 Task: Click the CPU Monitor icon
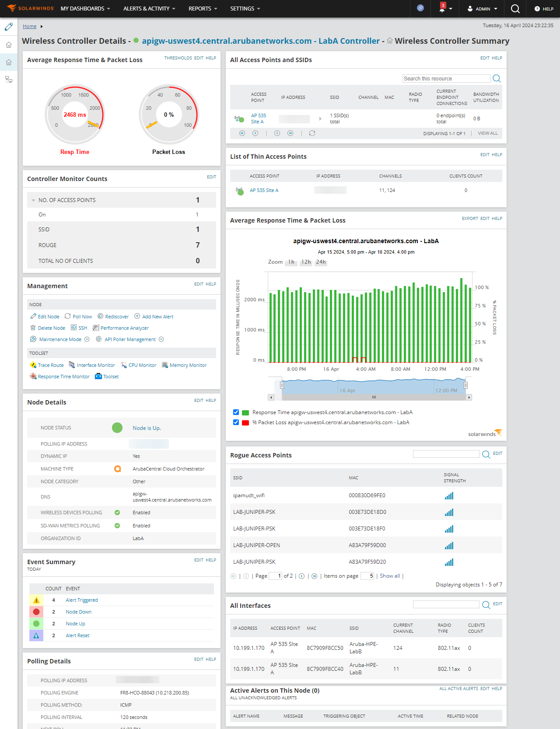124,365
